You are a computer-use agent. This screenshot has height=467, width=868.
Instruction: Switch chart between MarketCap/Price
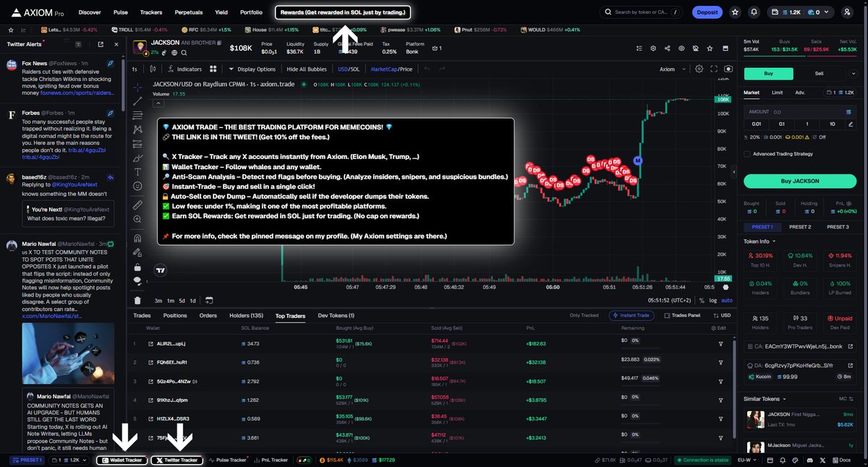[x=391, y=69]
